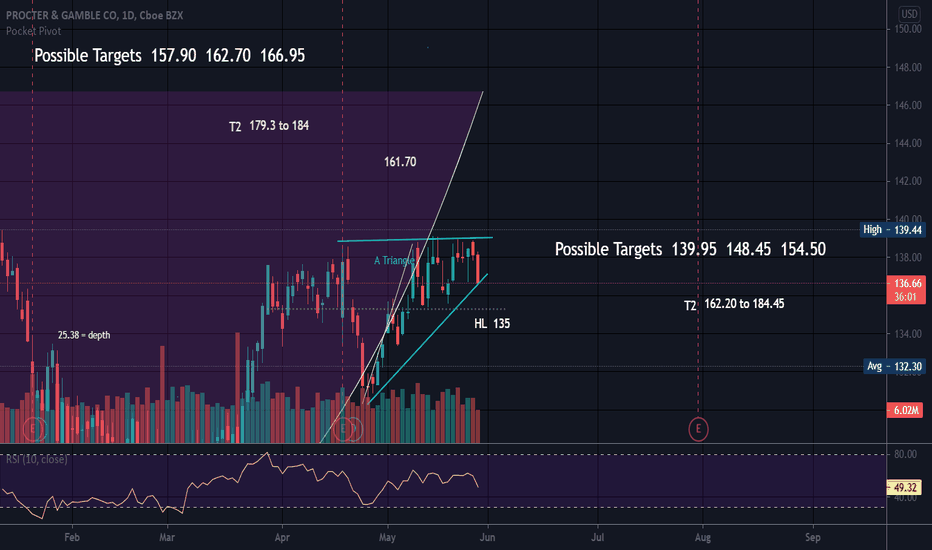Image resolution: width=932 pixels, height=550 pixels.
Task: Click the 161.70 text annotation
Action: point(400,162)
